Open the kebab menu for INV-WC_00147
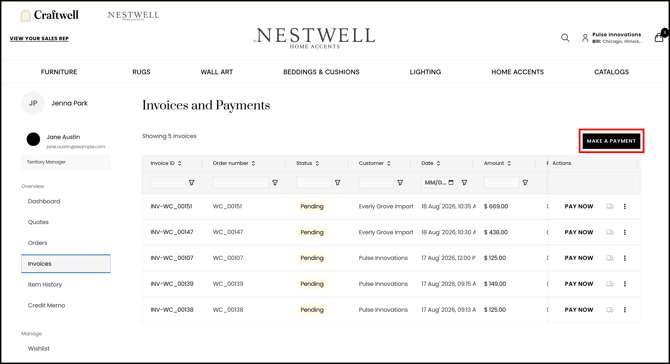This screenshot has width=670, height=364. pos(625,232)
